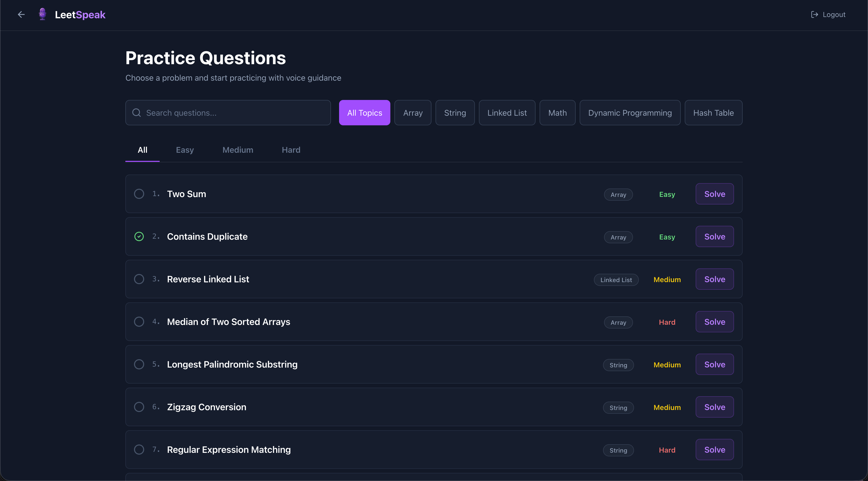Click the search magnifier icon

coord(137,113)
